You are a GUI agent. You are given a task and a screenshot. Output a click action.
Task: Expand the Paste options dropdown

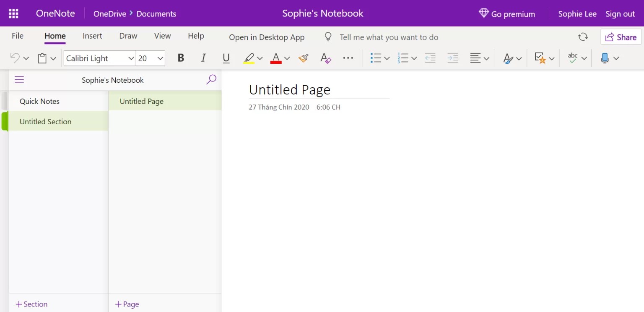click(53, 58)
